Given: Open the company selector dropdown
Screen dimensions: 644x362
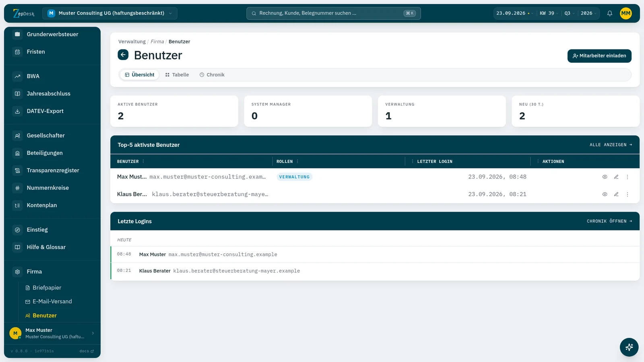Looking at the screenshot, I should [x=110, y=13].
